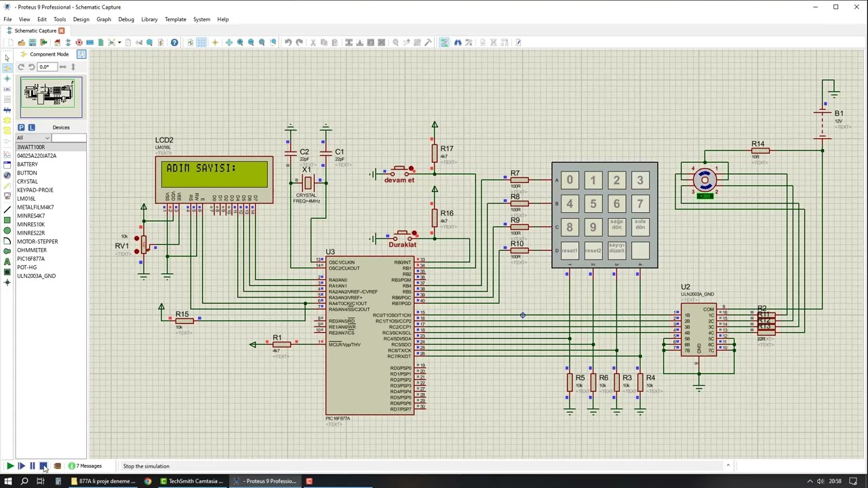The image size is (868, 488).
Task: Open the '7 Messages' simulation log
Action: (x=85, y=466)
